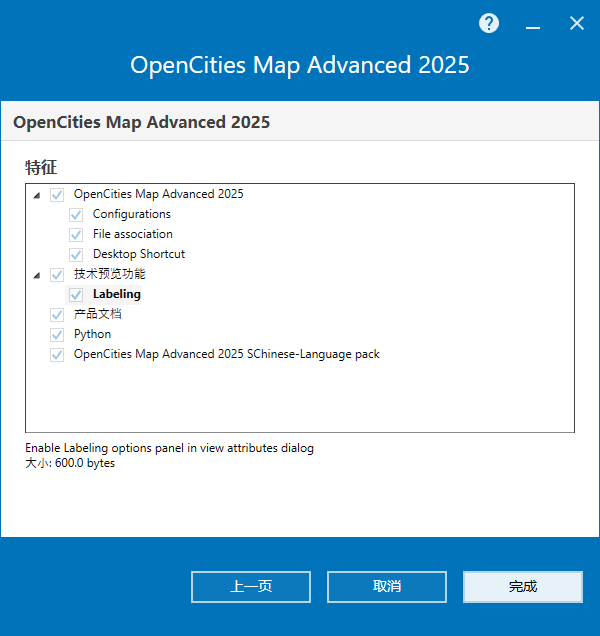Select the Configurations tree row label

pos(131,214)
